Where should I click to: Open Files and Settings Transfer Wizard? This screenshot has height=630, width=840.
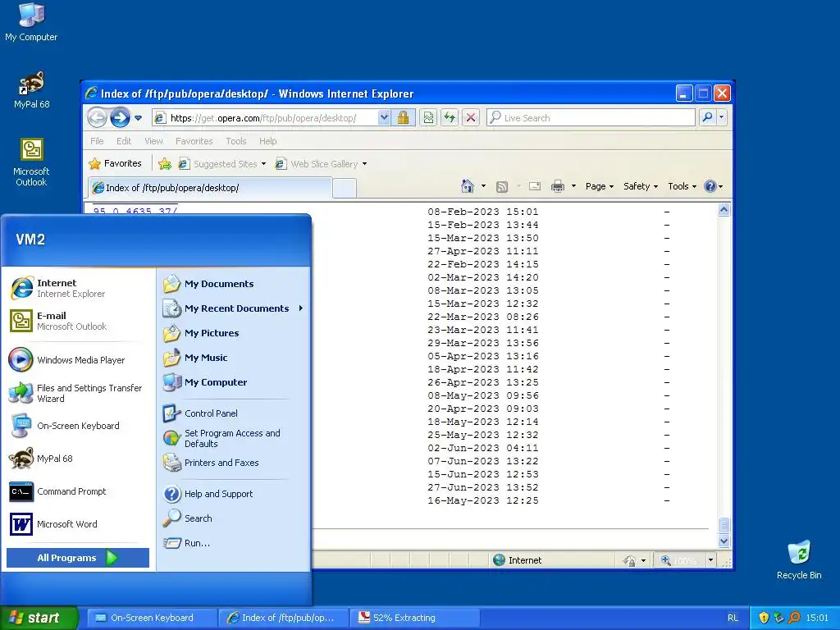[x=80, y=393]
